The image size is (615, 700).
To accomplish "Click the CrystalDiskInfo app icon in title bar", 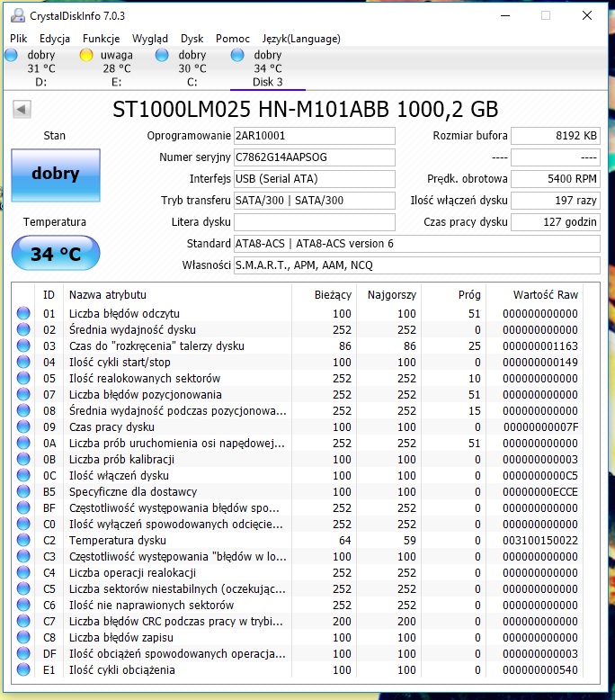I will (18, 15).
